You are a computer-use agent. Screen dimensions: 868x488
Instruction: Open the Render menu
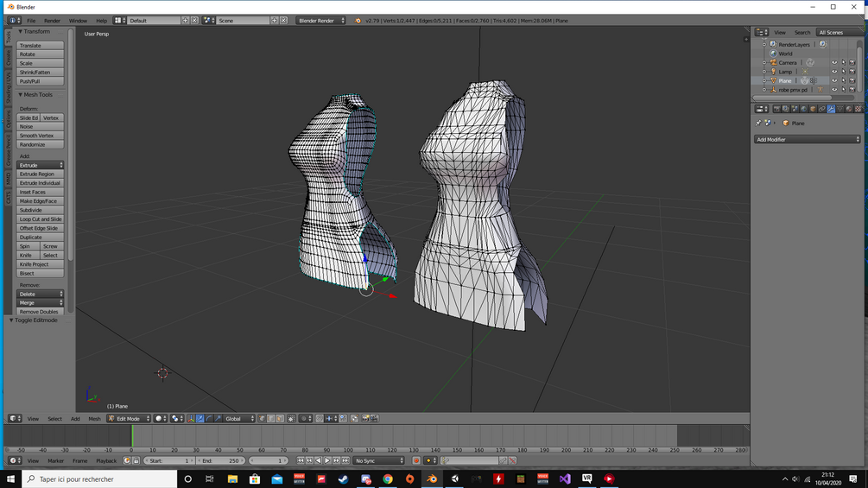pos(52,21)
